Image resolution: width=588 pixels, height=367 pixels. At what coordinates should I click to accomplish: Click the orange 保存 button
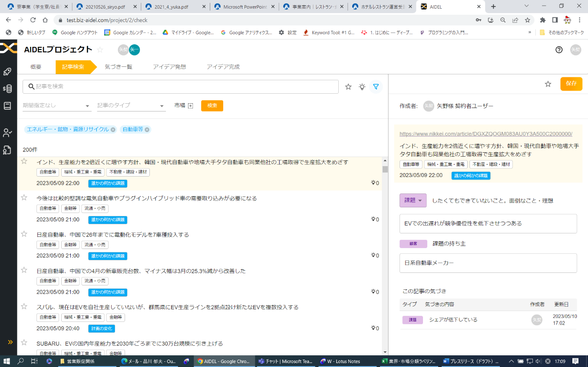click(x=571, y=84)
